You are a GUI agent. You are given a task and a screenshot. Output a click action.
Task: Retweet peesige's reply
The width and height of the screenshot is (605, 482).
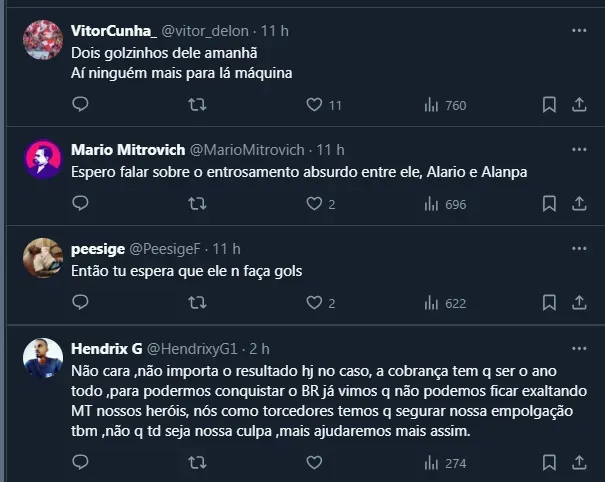(198, 303)
